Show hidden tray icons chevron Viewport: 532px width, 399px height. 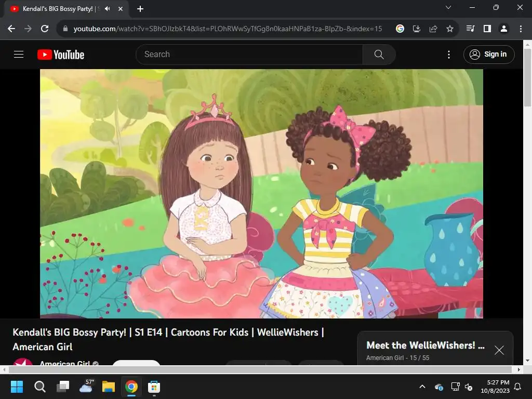[422, 387]
